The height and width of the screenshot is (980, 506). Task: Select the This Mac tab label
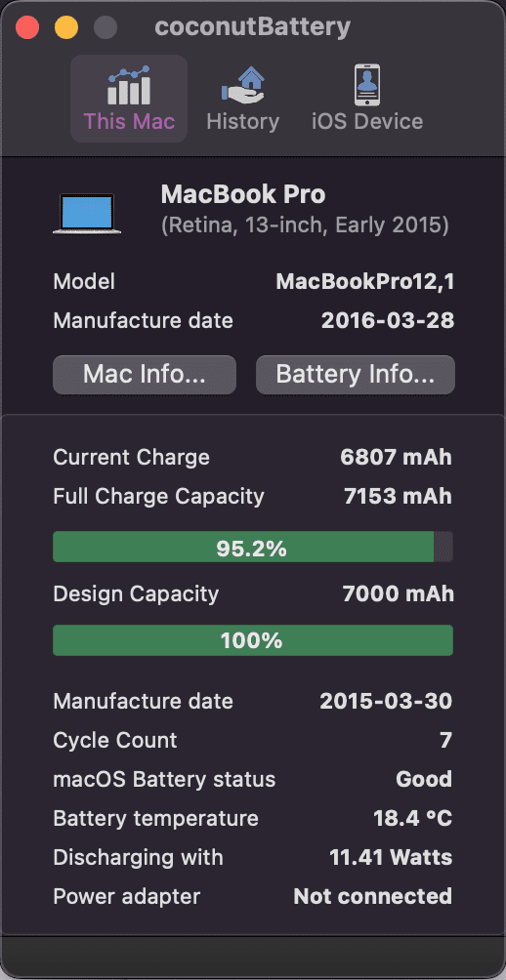click(x=129, y=121)
